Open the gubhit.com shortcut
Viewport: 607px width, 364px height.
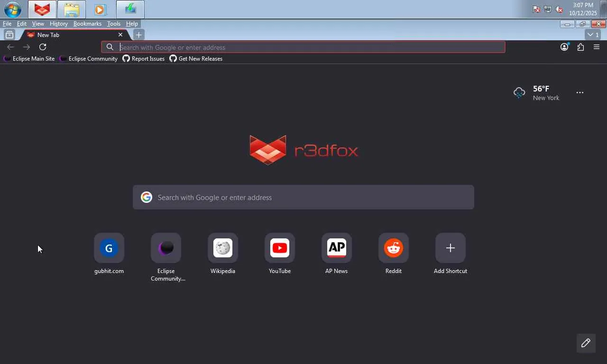click(109, 254)
